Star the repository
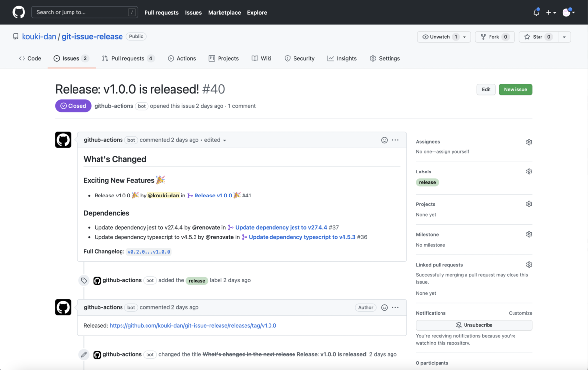Image resolution: width=588 pixels, height=370 pixels. click(x=538, y=37)
